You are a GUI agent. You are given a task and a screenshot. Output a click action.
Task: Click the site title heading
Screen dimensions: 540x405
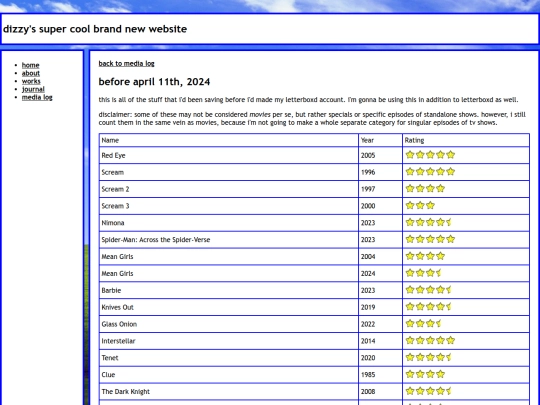pos(95,29)
